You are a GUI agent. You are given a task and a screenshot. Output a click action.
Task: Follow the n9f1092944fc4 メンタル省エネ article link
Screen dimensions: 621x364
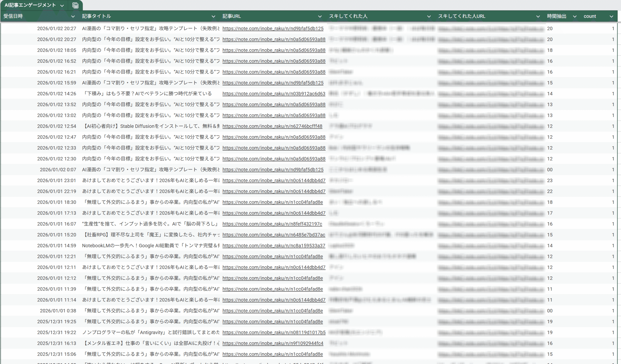click(273, 343)
